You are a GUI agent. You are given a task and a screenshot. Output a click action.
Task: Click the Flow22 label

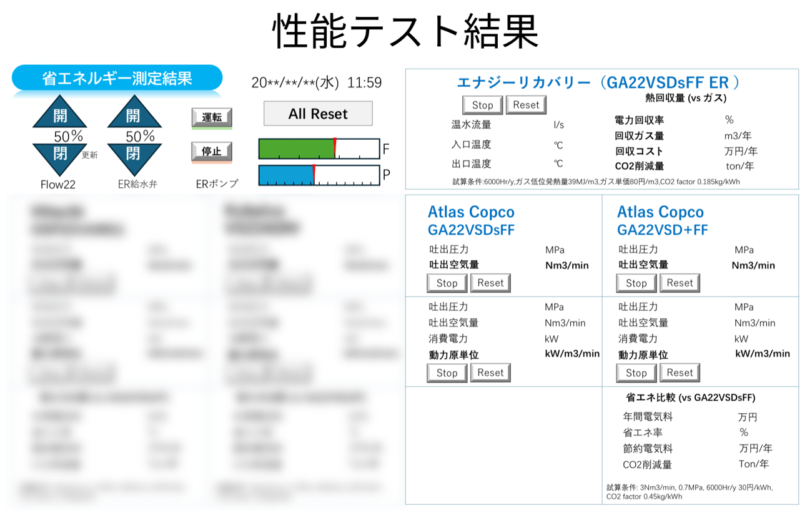click(x=57, y=184)
